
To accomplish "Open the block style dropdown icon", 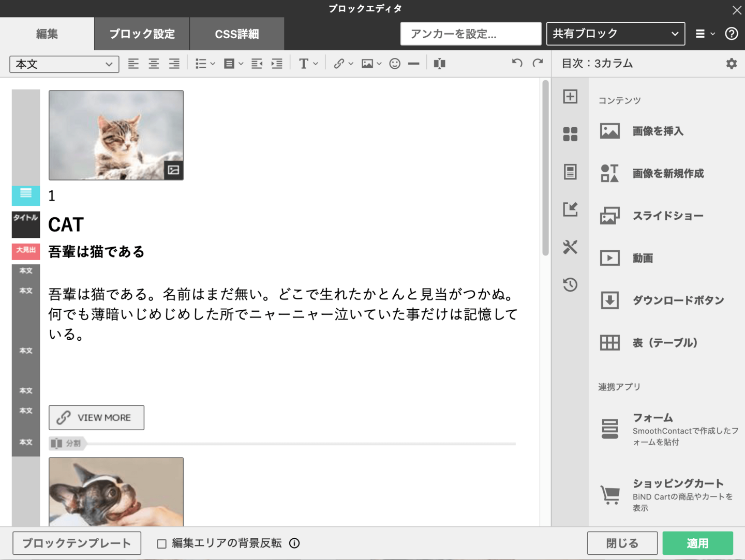I will click(233, 64).
